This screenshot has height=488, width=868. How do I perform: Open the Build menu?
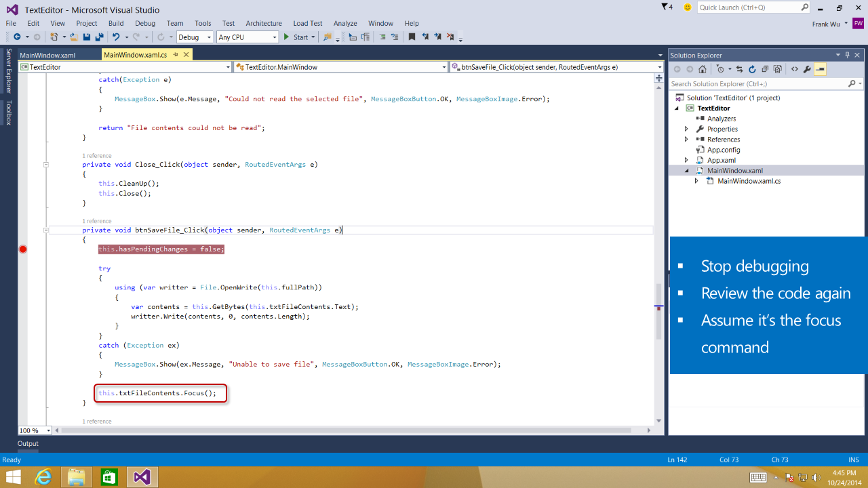pyautogui.click(x=116, y=23)
